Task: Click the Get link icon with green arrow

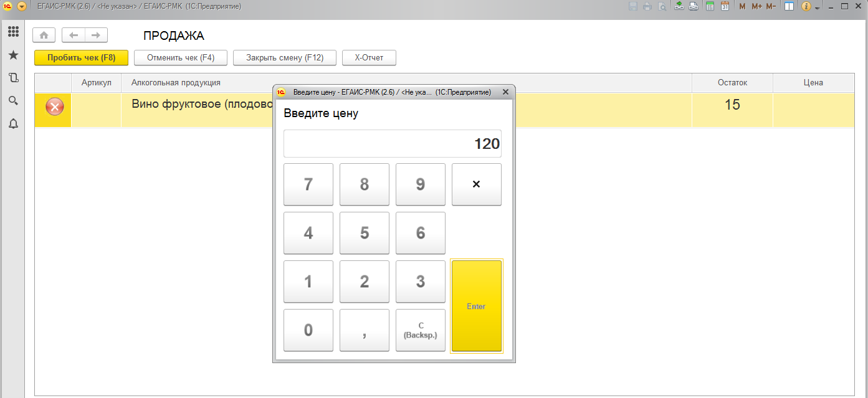Action: point(679,6)
